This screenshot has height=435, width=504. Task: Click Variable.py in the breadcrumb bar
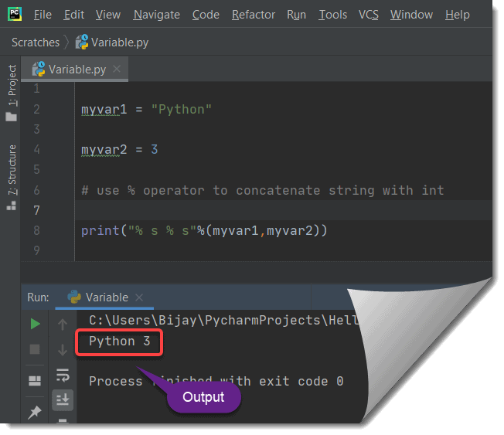tap(113, 42)
